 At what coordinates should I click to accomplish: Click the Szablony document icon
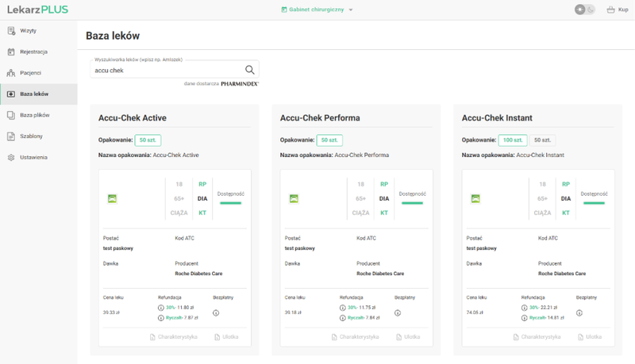[x=11, y=136]
